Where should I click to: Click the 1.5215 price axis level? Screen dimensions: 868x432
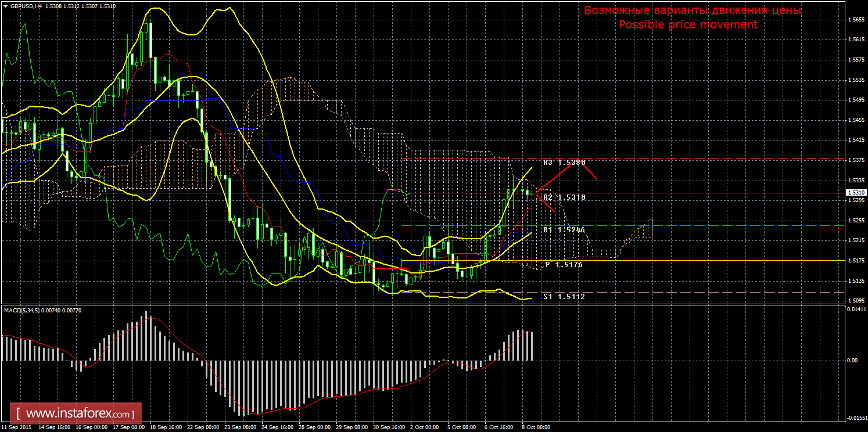(855, 240)
